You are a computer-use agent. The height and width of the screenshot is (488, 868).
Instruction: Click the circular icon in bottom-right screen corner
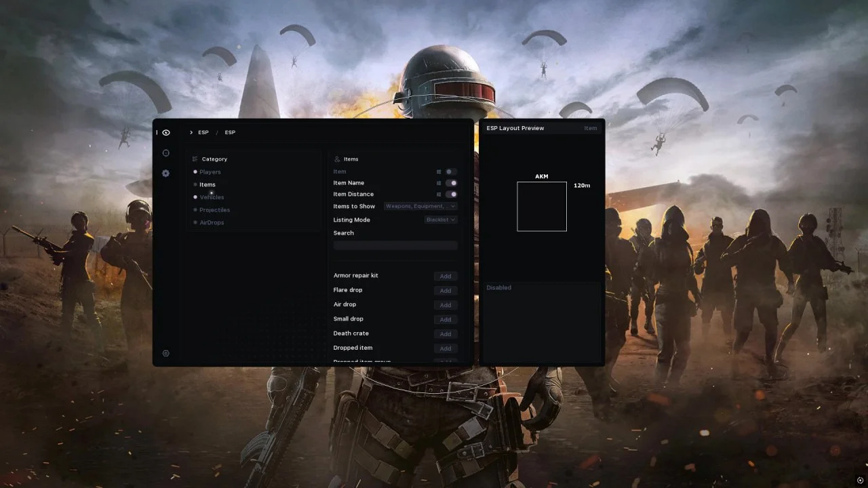[x=860, y=480]
